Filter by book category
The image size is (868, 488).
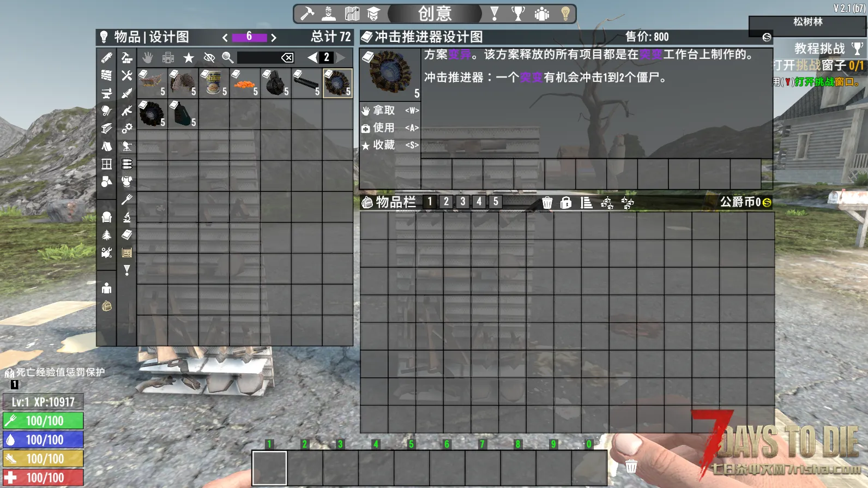click(126, 234)
